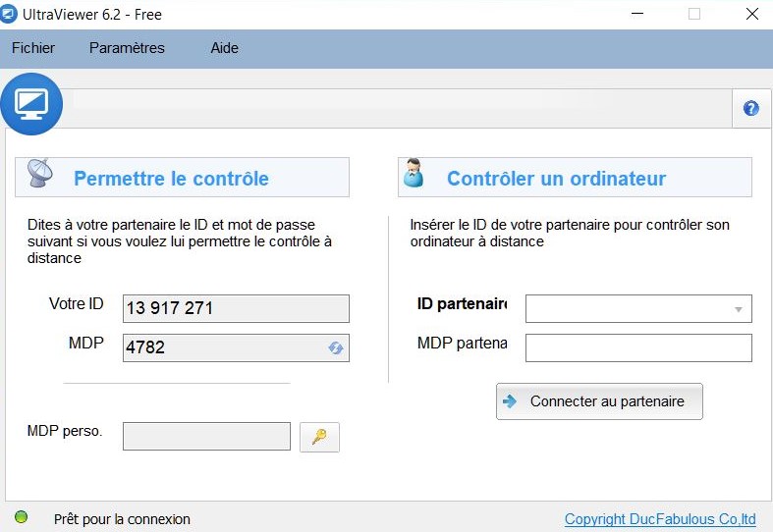Refresh the MDP password with the refresh icon
The width and height of the screenshot is (773, 532).
(x=335, y=347)
